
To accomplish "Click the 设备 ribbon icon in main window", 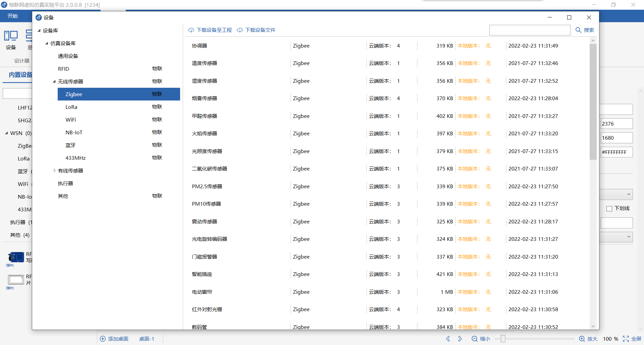I will [x=11, y=40].
